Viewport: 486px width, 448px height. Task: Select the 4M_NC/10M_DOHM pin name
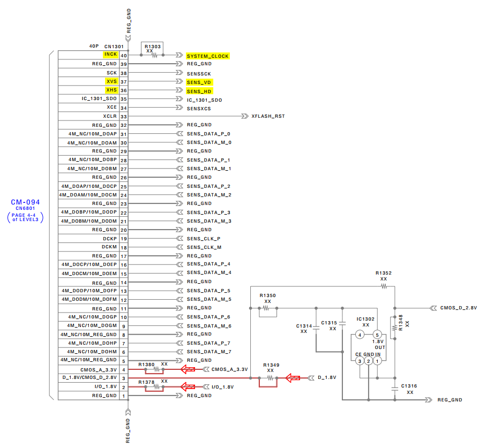coord(92,352)
